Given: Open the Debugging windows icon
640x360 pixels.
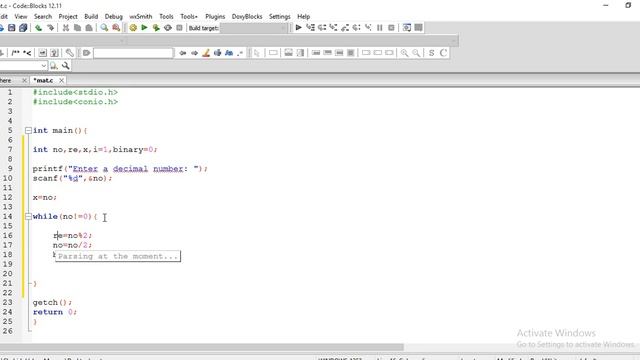Looking at the screenshot, I should pos(407,28).
